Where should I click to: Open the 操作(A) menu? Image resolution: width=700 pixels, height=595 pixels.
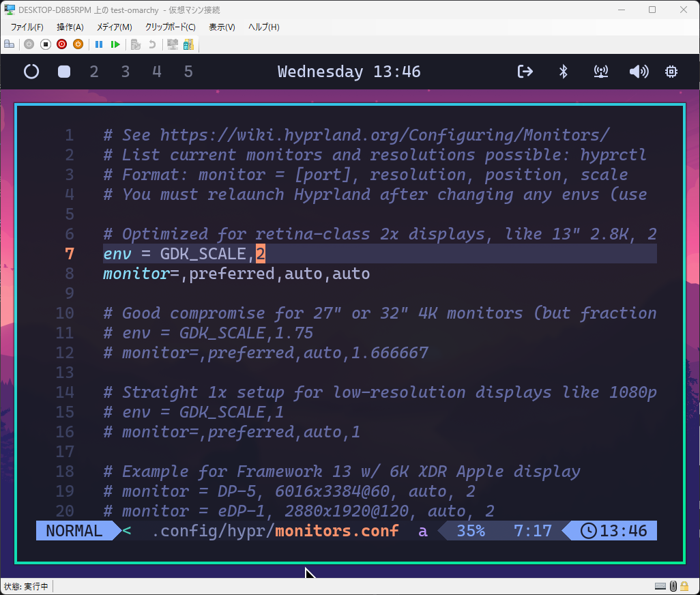pos(70,27)
